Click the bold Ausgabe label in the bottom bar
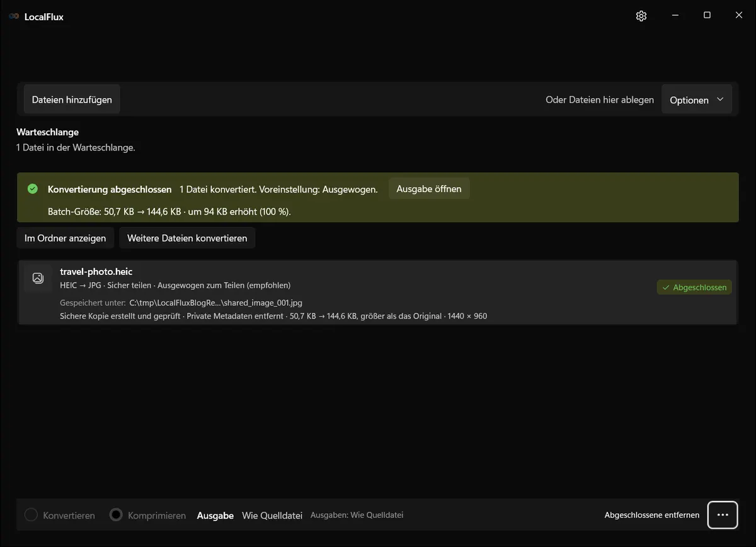756x547 pixels. (x=215, y=515)
